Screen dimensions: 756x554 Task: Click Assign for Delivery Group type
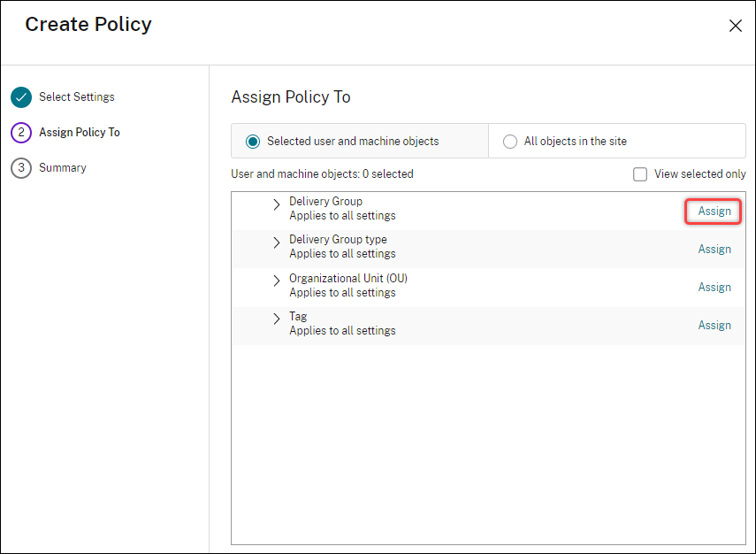pos(714,249)
